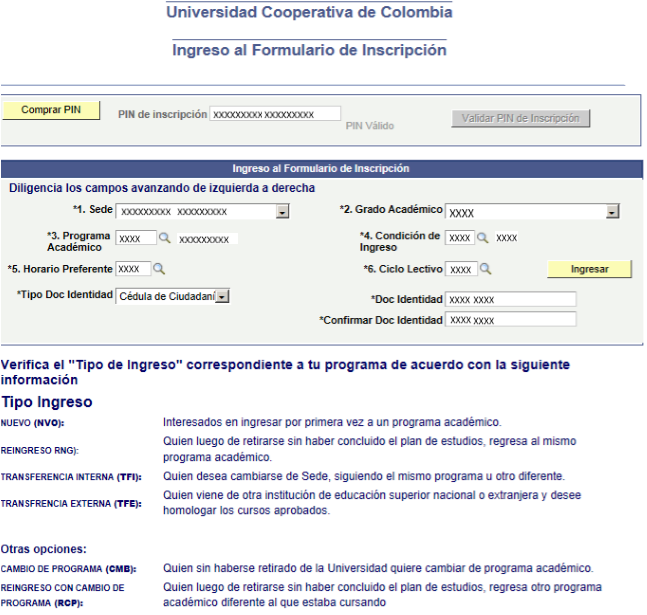
Task: Click Ciclo Lectivo lookup magnifier icon
Action: pos(486,269)
